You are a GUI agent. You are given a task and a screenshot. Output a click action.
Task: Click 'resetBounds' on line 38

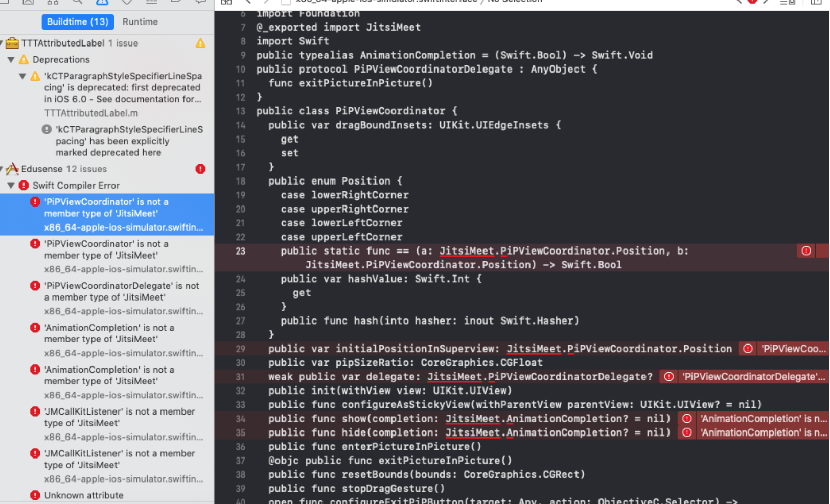(375, 474)
